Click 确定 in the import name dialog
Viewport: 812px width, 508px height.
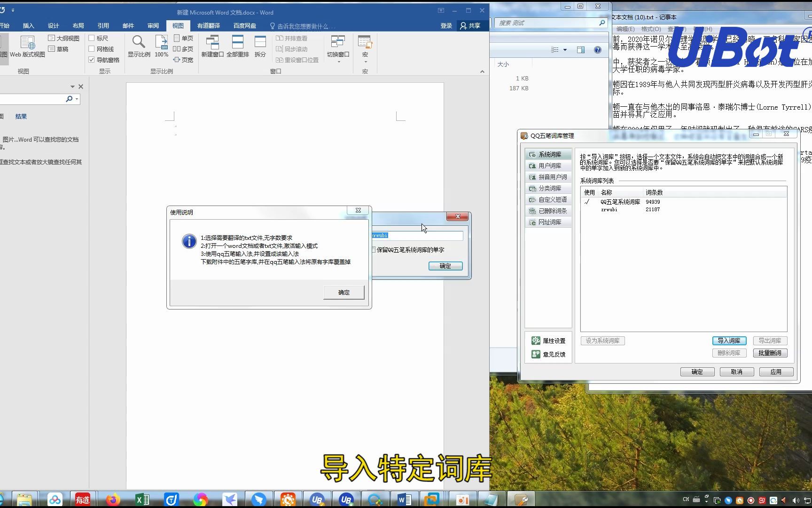pyautogui.click(x=445, y=266)
